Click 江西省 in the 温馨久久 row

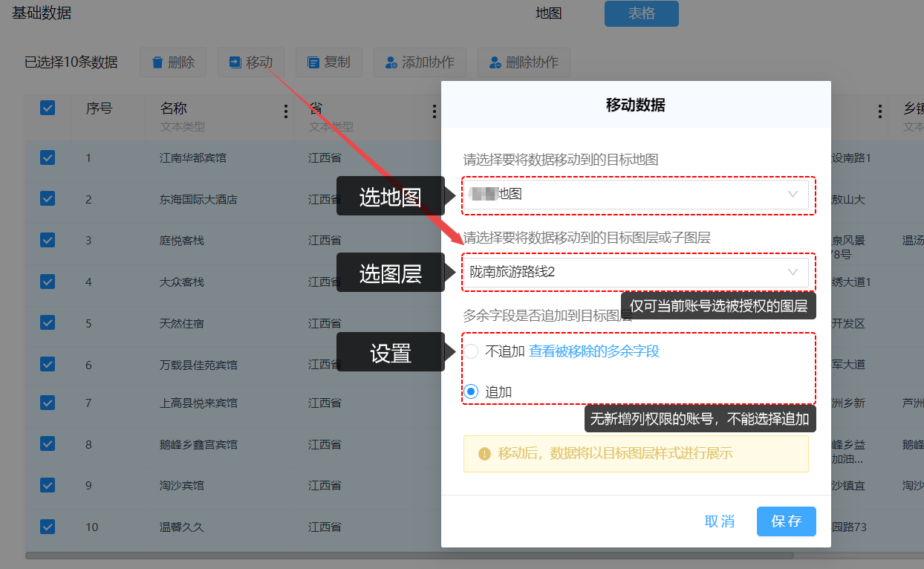[325, 527]
